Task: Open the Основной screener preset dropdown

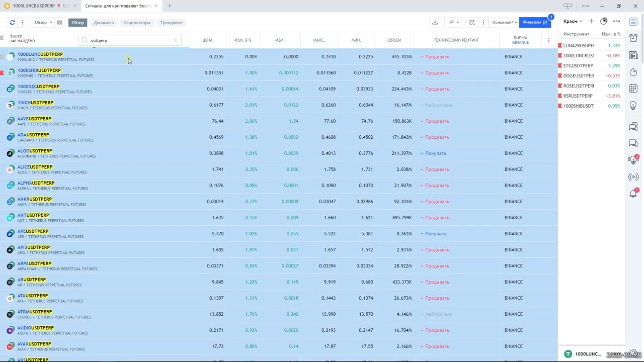Action: pyautogui.click(x=504, y=22)
